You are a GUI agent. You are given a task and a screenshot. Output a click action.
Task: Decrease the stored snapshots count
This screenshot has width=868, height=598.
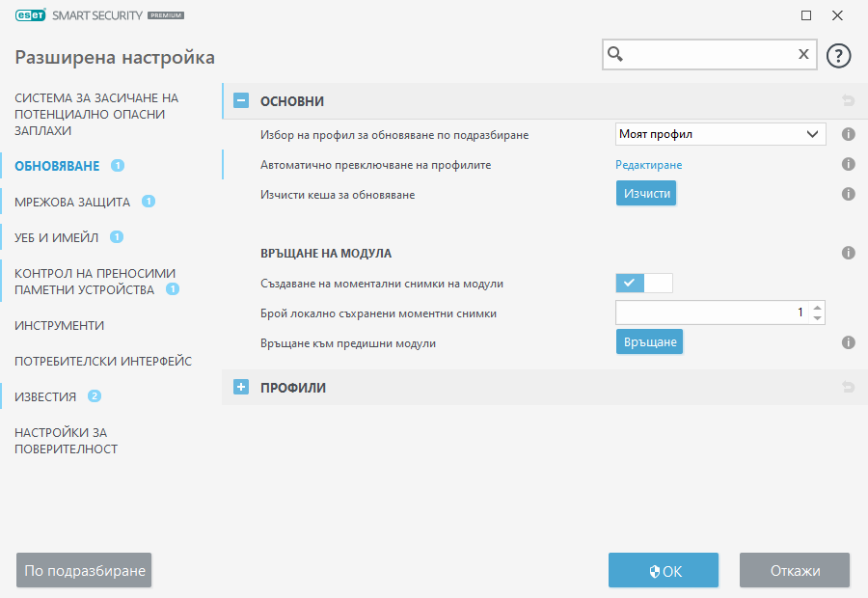click(x=817, y=318)
